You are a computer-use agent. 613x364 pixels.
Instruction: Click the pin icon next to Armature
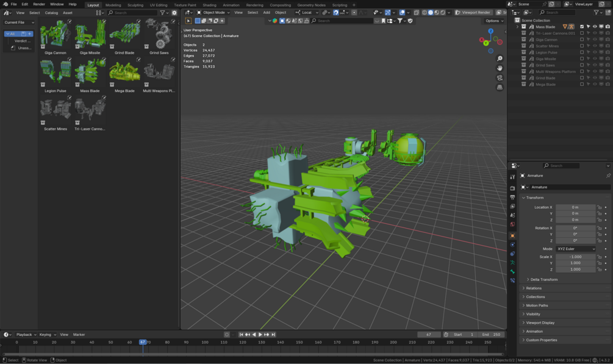[x=608, y=176]
